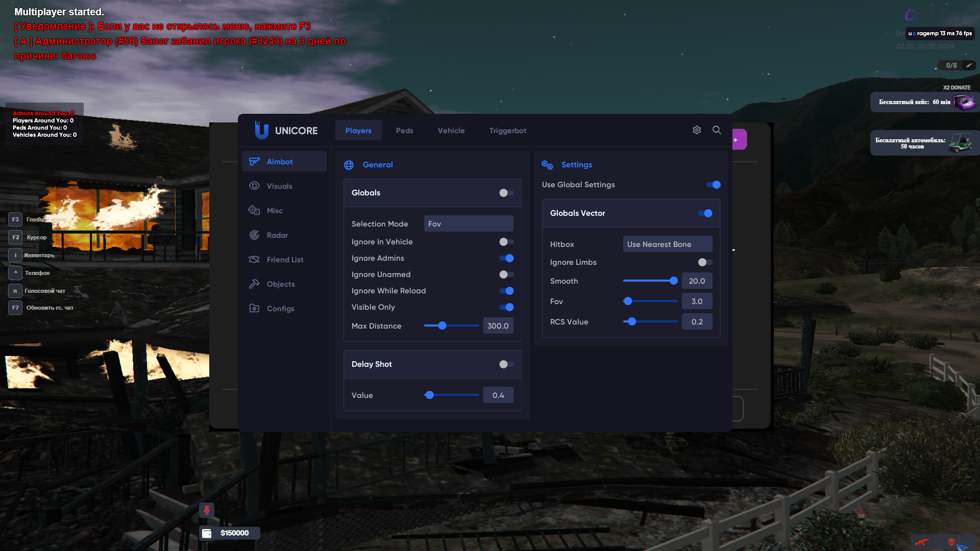Click the General globe icon
980x551 pixels.
click(349, 165)
